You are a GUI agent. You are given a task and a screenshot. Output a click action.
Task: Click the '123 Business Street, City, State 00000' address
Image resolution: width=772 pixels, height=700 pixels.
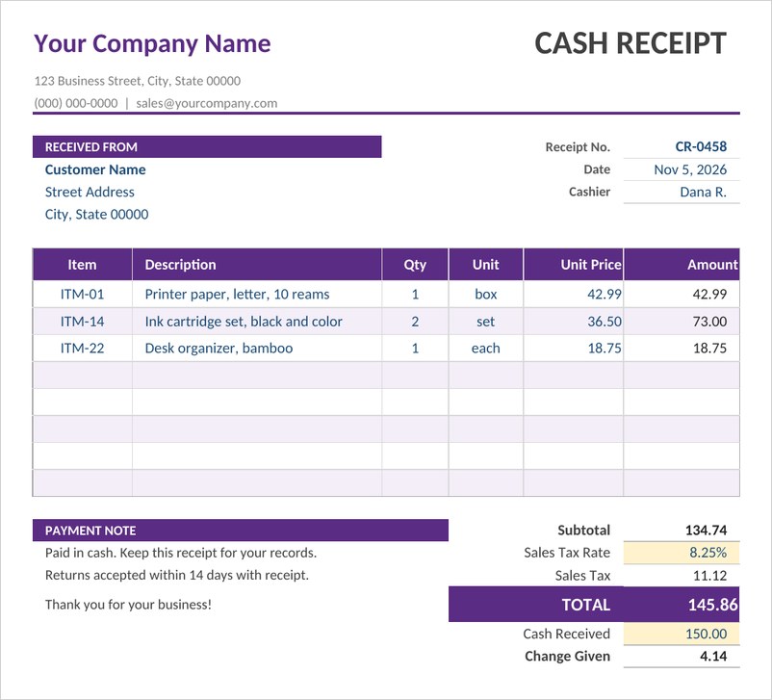(x=138, y=81)
